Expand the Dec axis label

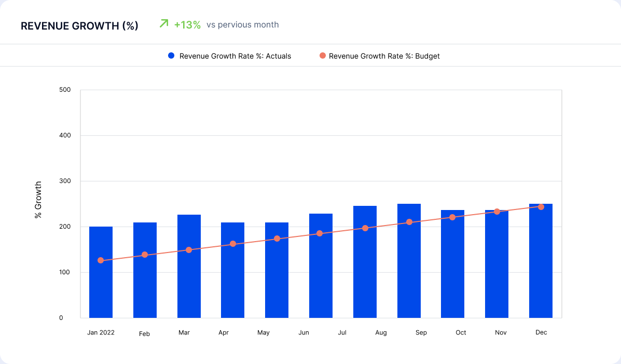[x=541, y=332]
